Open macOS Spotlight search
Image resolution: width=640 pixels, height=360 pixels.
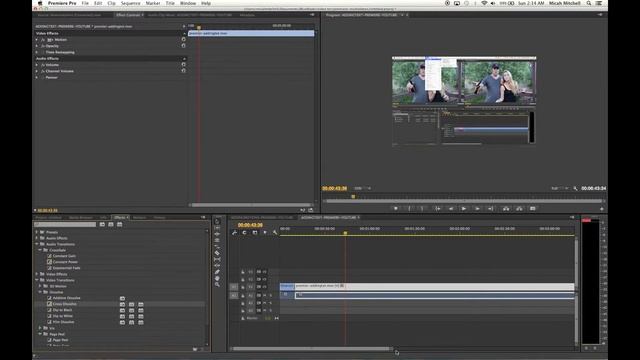click(589, 3)
